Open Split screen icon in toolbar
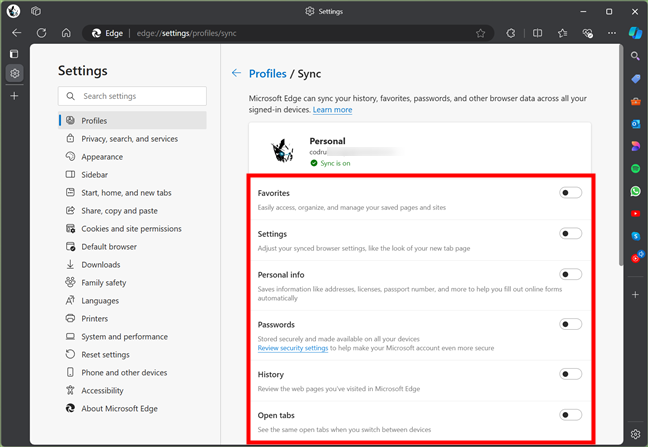Image resolution: width=648 pixels, height=447 pixels. coord(537,33)
